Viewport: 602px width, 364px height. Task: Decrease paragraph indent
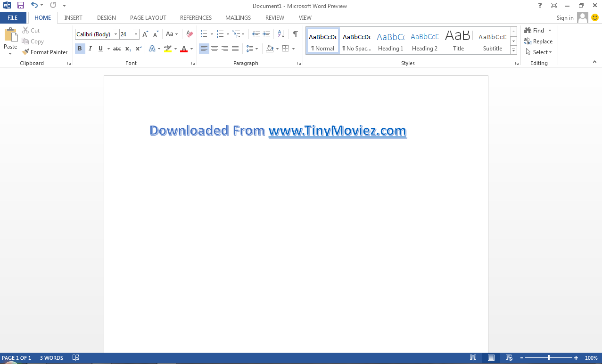256,34
